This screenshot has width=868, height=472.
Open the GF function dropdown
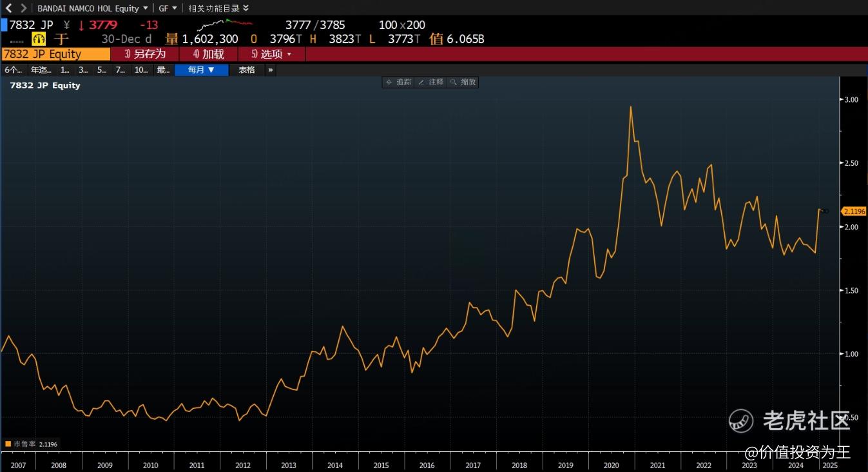pos(168,8)
